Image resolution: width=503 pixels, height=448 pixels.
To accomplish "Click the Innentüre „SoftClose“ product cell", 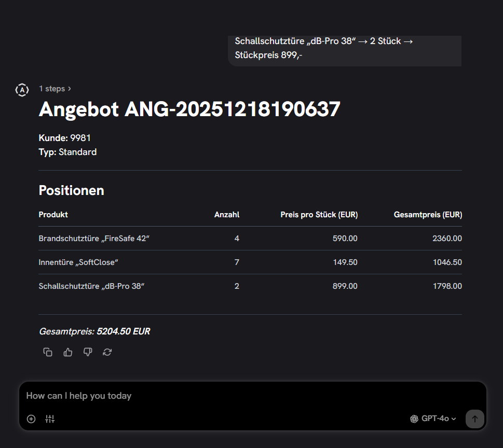I will 78,262.
